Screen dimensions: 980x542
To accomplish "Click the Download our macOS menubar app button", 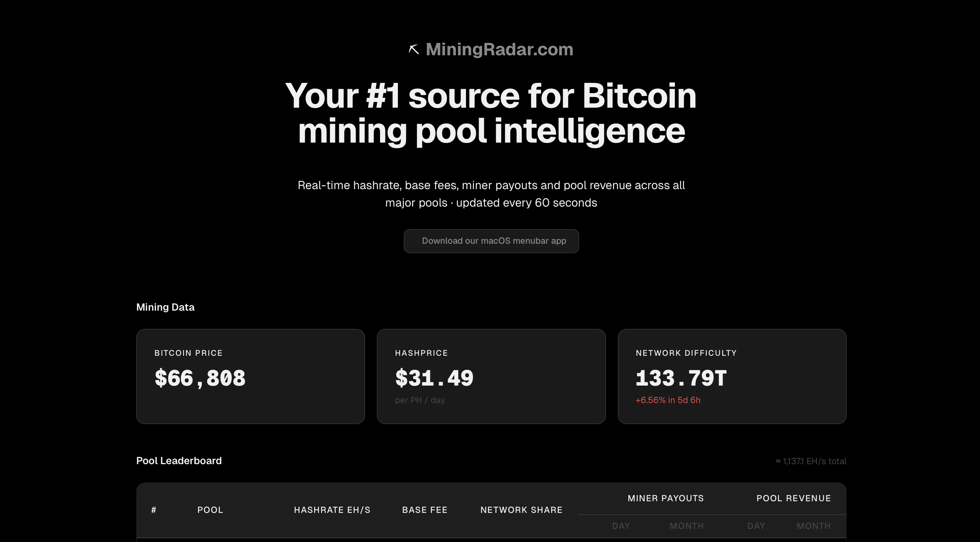I will point(491,241).
